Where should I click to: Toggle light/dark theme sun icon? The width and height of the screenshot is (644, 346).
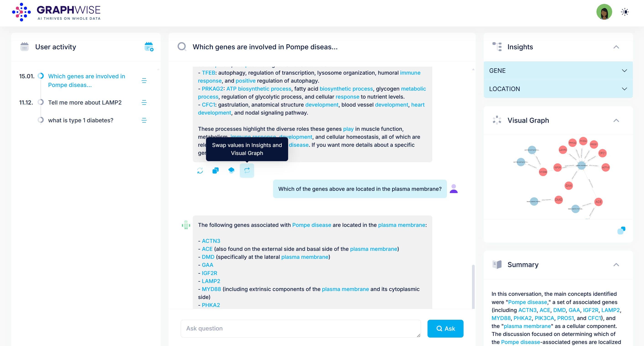tap(625, 12)
